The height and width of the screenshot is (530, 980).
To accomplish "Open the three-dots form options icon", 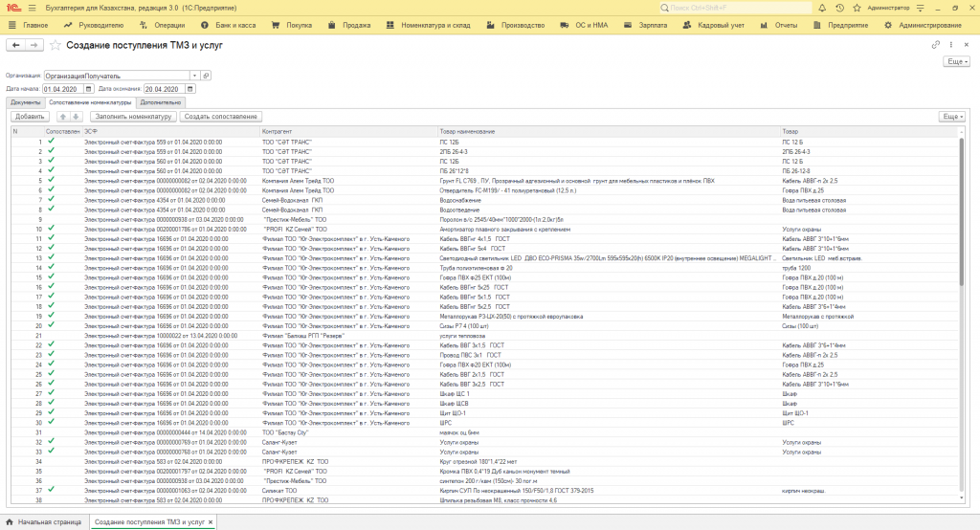I will tap(951, 45).
